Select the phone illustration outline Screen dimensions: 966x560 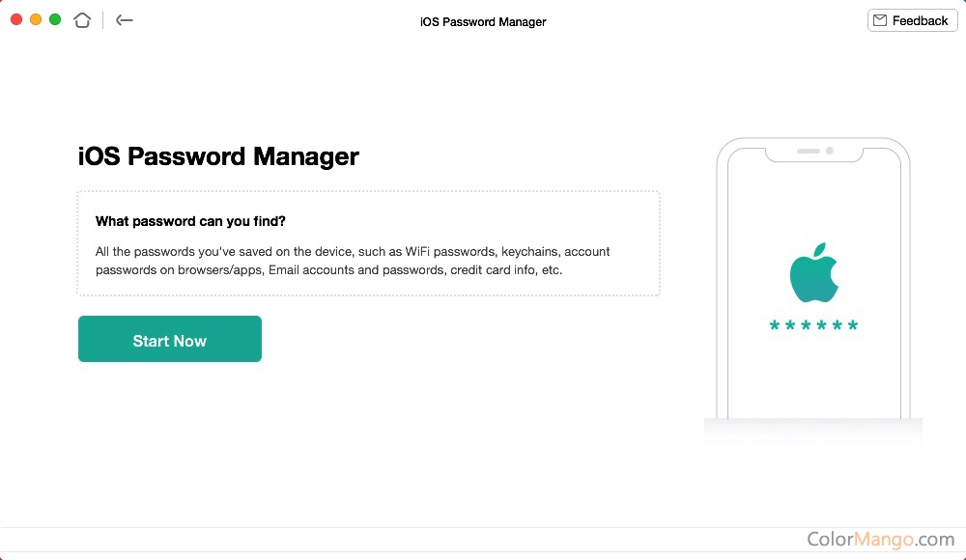pos(813,278)
